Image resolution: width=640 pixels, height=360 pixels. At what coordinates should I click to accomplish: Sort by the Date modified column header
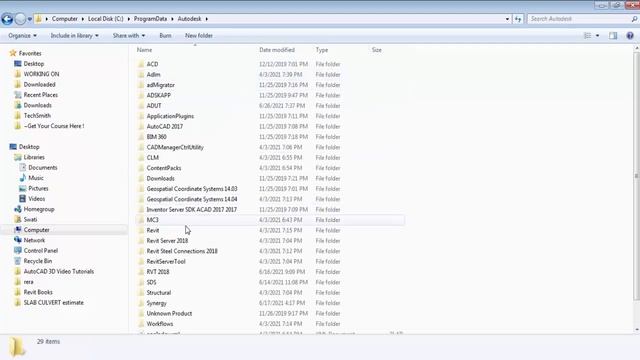[277, 50]
